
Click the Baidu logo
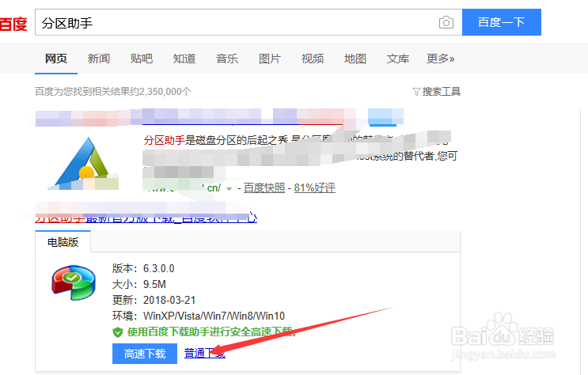13,24
